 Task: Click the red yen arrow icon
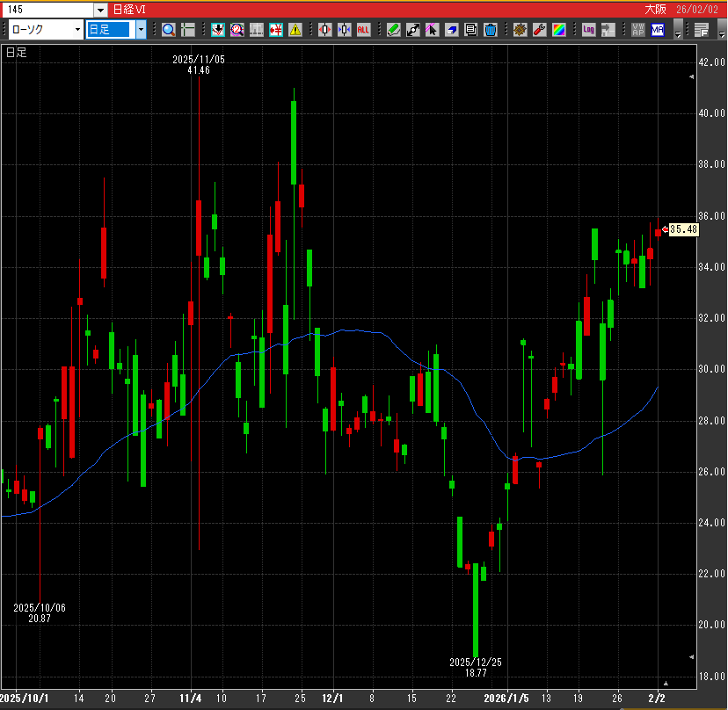[276, 30]
